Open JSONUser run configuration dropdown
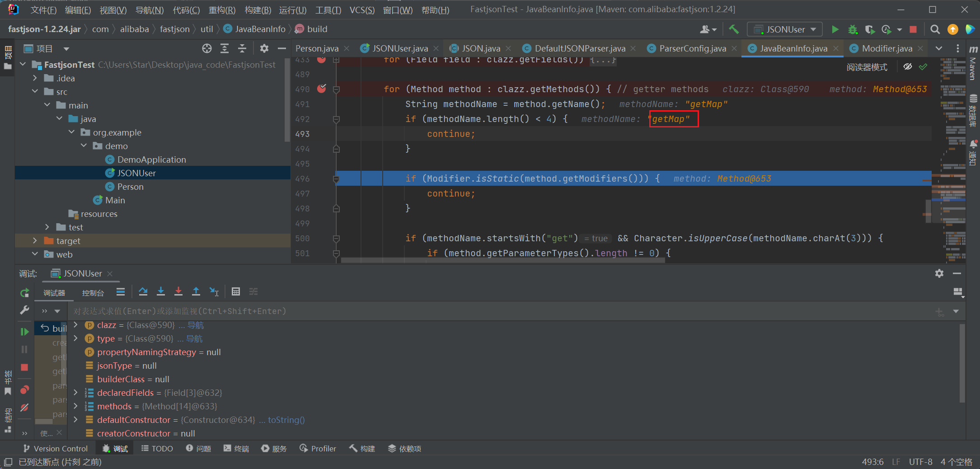The height and width of the screenshot is (469, 980). pos(785,29)
